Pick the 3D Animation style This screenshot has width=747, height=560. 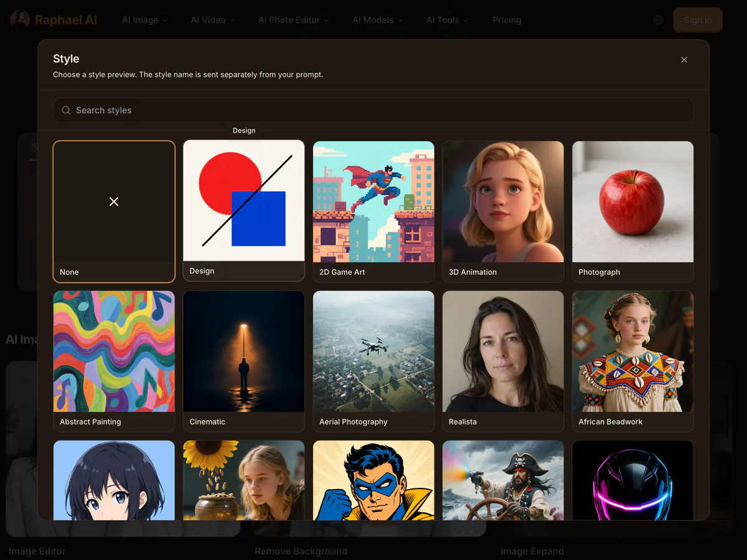point(503,212)
